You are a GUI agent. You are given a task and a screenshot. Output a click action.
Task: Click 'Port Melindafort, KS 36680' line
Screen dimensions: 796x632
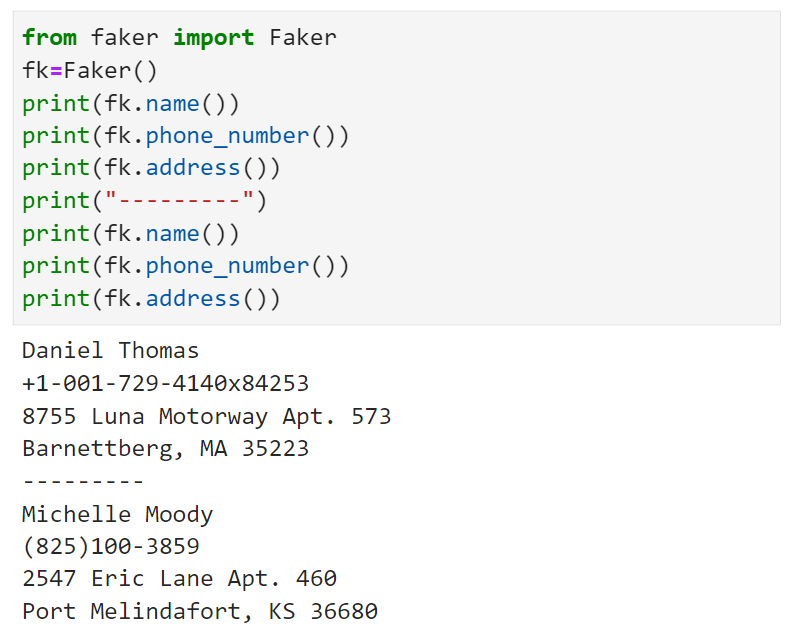200,612
